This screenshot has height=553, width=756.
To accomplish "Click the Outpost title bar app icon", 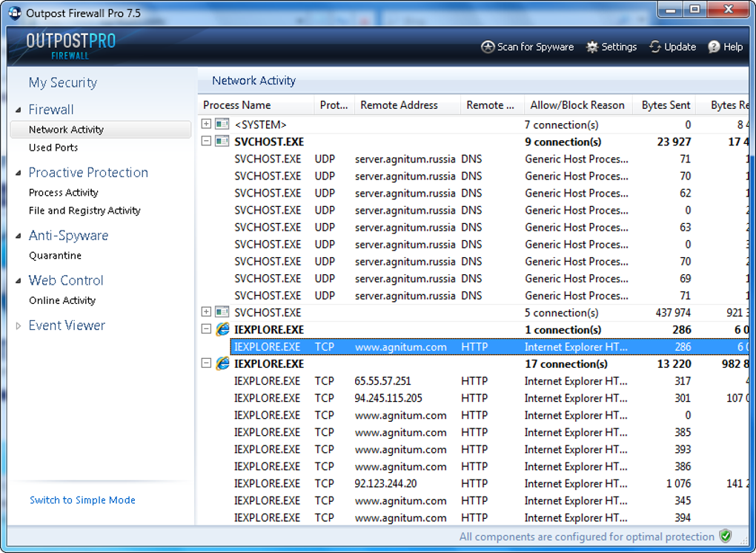I will [x=15, y=13].
